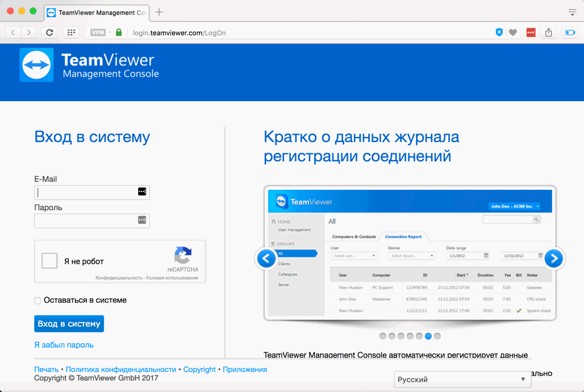584x392 pixels.
Task: Focus the Пароль password field
Action: point(92,220)
